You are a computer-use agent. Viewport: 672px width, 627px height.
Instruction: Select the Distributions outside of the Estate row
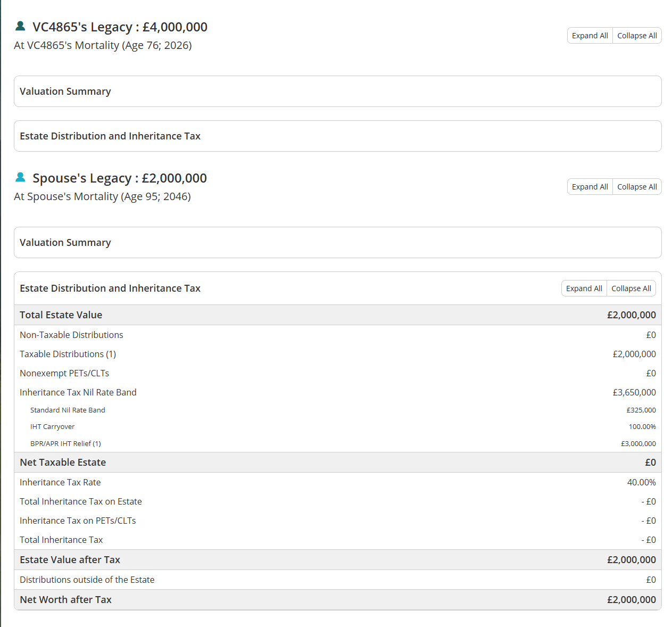click(87, 580)
